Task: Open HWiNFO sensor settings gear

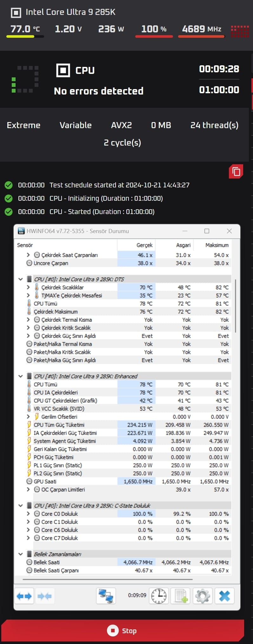Action: (203, 596)
